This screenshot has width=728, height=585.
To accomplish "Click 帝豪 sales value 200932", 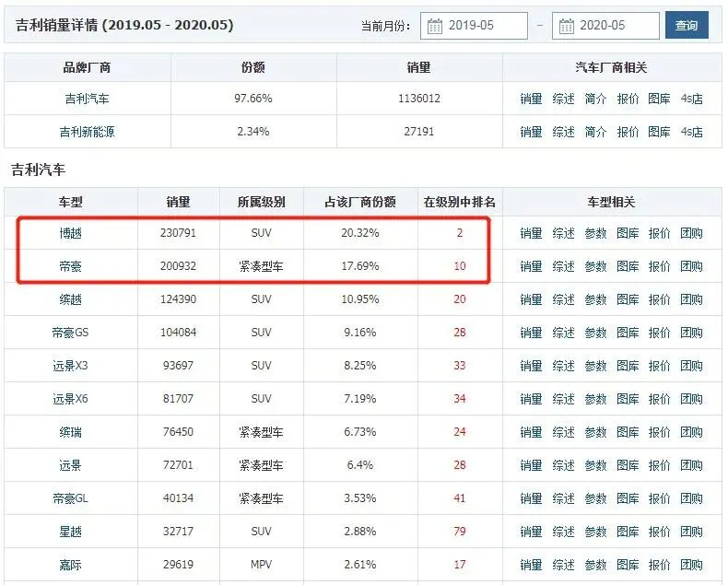I will (178, 266).
